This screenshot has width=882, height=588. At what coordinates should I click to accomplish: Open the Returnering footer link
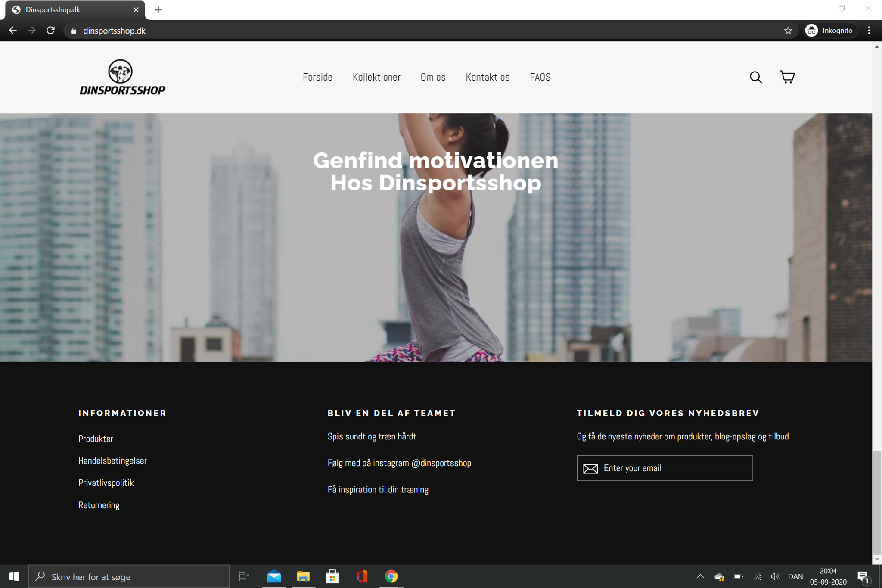pyautogui.click(x=99, y=505)
